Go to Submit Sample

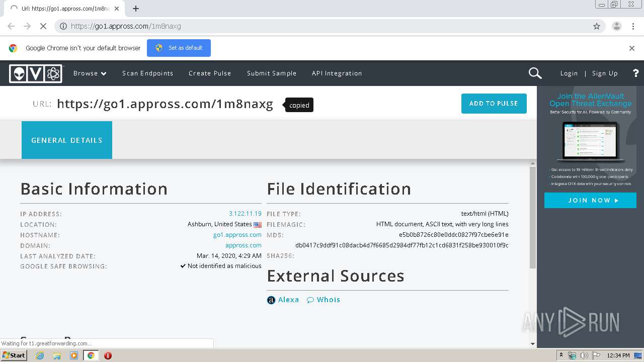click(272, 73)
